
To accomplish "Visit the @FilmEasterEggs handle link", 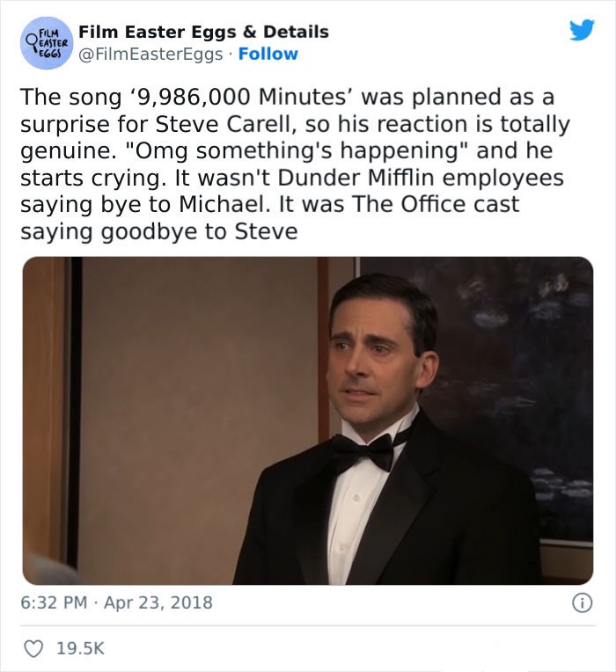I will coord(151,54).
